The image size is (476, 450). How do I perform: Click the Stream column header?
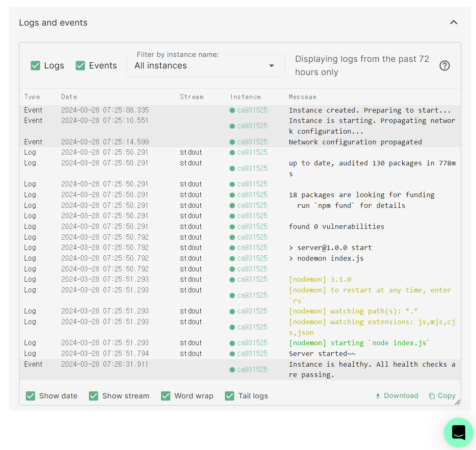[192, 97]
